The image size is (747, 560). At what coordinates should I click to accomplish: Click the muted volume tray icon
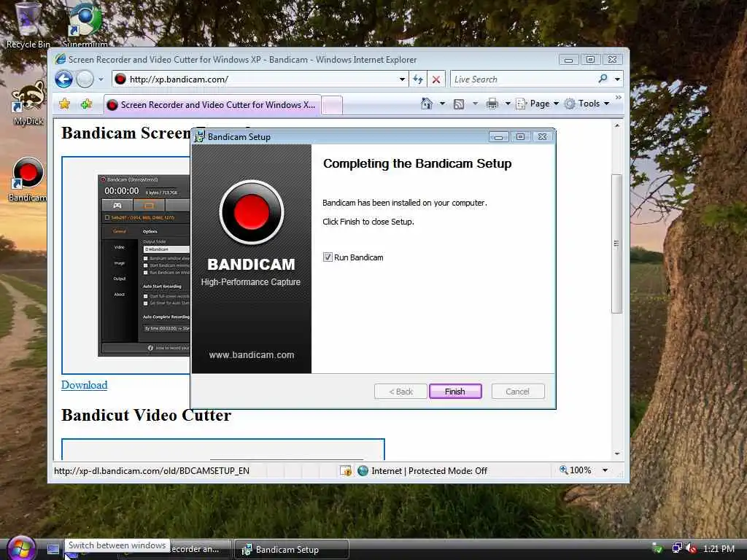click(x=692, y=548)
